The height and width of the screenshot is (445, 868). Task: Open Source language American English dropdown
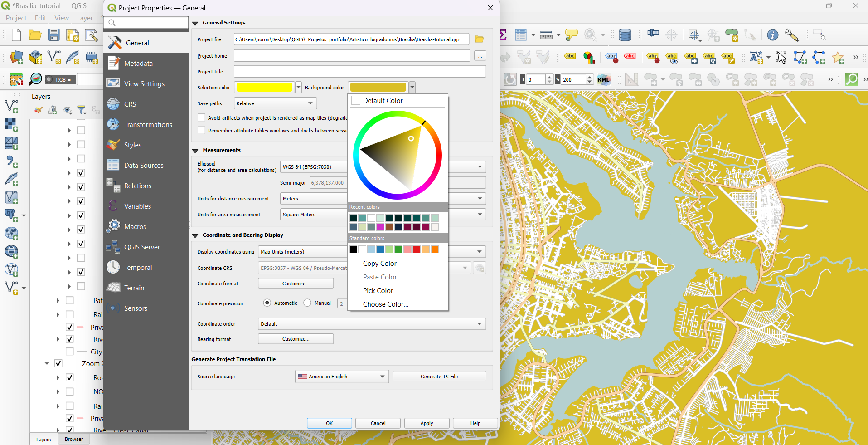pos(342,377)
